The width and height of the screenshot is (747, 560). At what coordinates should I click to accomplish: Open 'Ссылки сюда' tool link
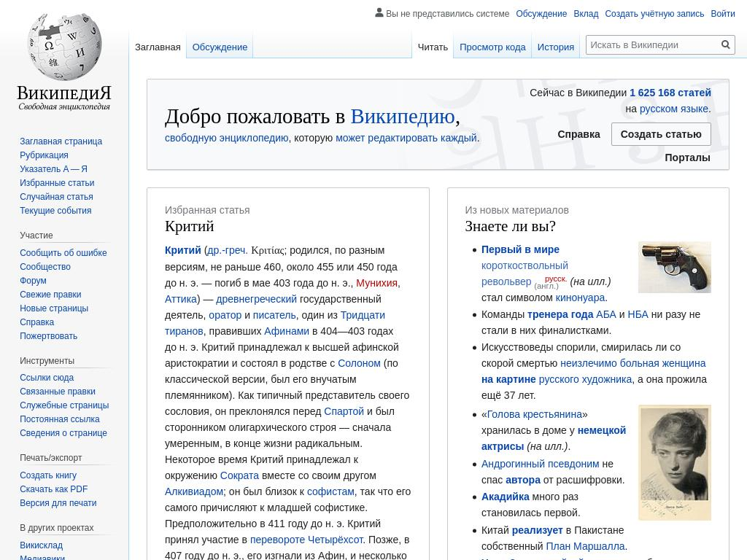pos(47,378)
